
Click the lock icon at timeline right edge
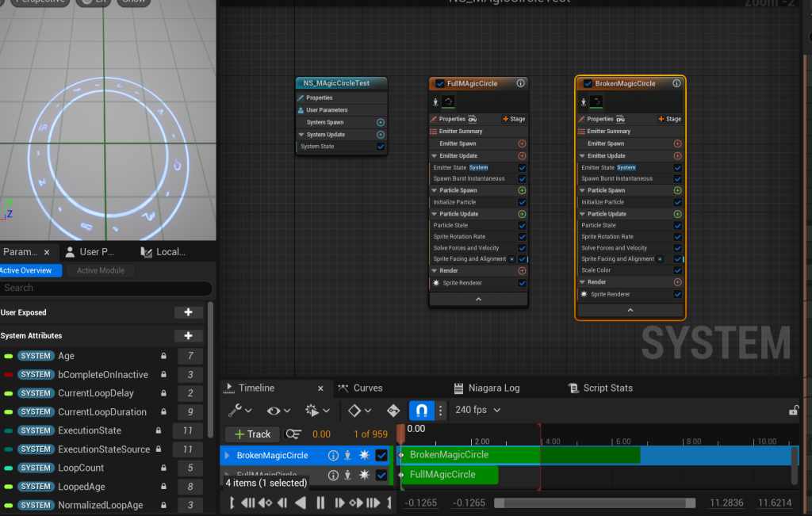click(793, 411)
